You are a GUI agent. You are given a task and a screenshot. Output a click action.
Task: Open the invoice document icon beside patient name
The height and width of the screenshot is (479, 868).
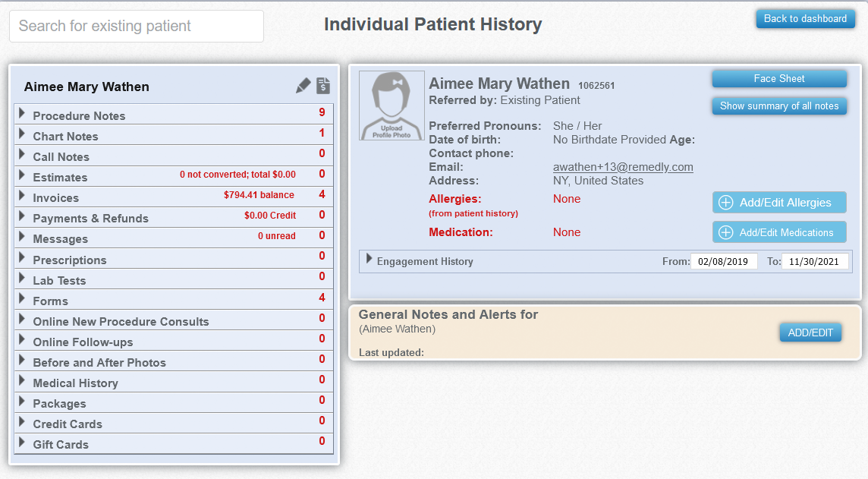pyautogui.click(x=323, y=85)
